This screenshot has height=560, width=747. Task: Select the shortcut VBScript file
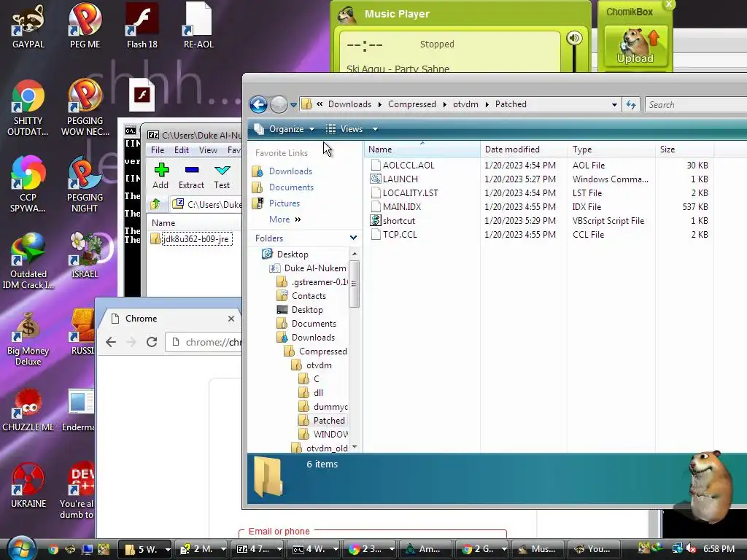coord(399,221)
